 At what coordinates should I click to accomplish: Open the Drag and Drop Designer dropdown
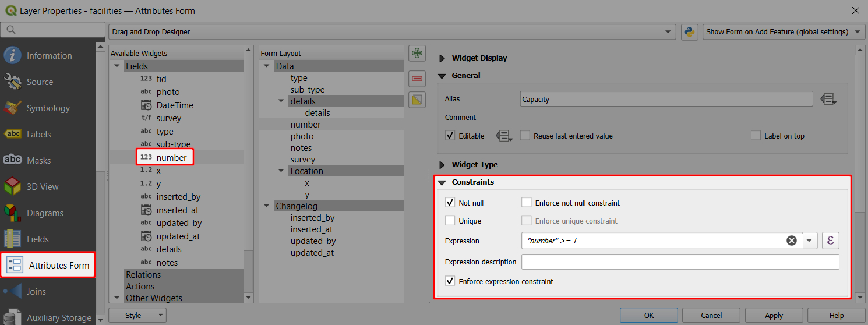click(x=392, y=32)
